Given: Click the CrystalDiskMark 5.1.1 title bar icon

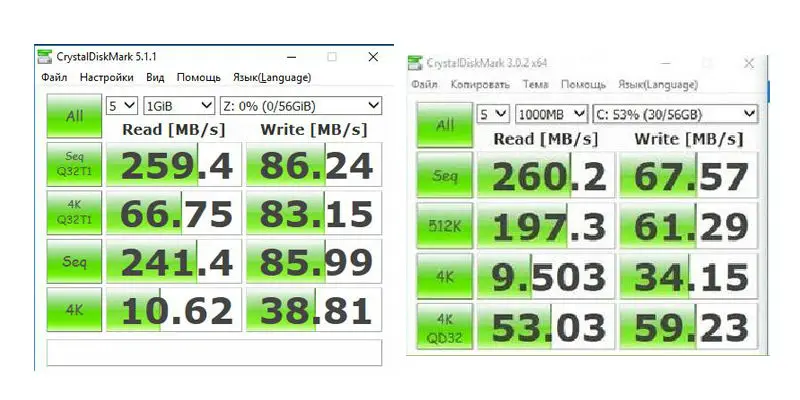Looking at the screenshot, I should click(45, 57).
